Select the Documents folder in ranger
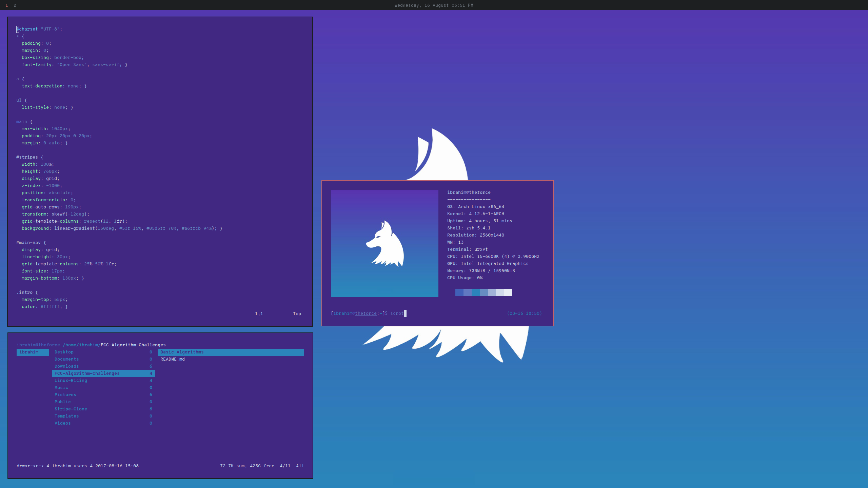The height and width of the screenshot is (488, 868). [x=66, y=359]
